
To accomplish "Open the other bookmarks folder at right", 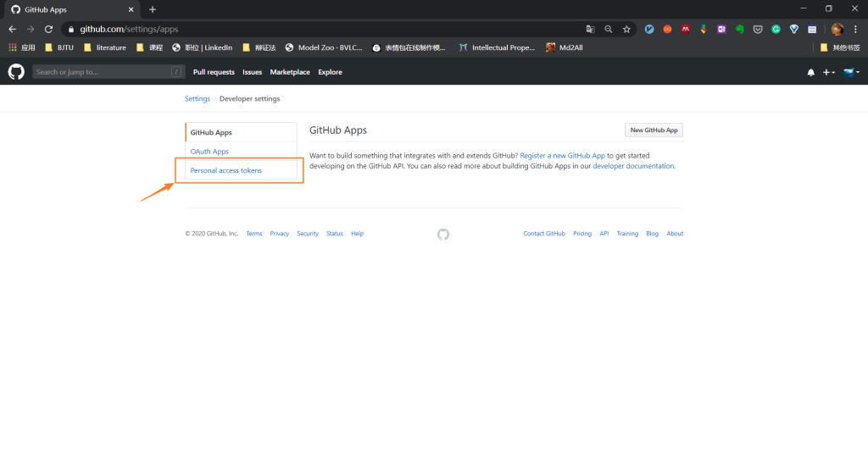I will (x=840, y=47).
